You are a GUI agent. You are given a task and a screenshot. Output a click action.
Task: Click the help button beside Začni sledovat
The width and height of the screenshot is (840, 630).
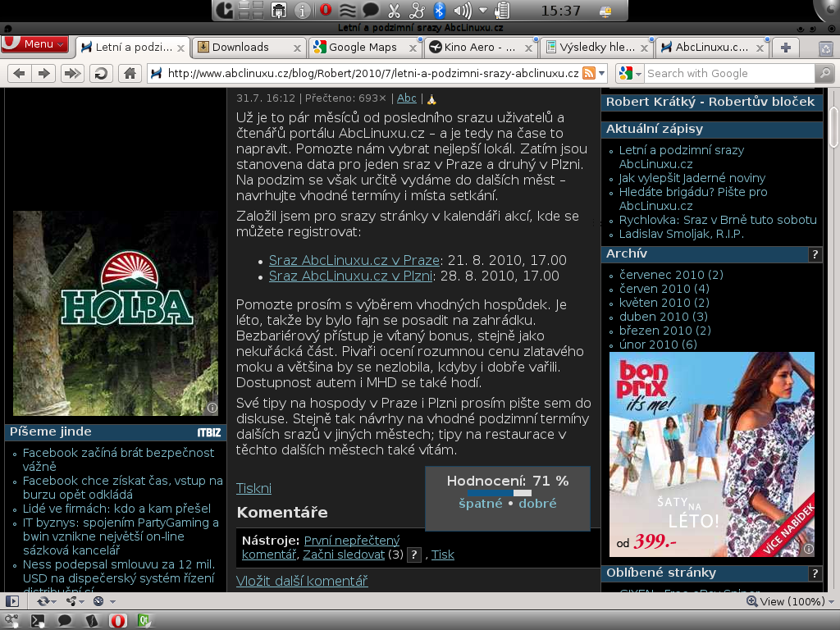[413, 555]
